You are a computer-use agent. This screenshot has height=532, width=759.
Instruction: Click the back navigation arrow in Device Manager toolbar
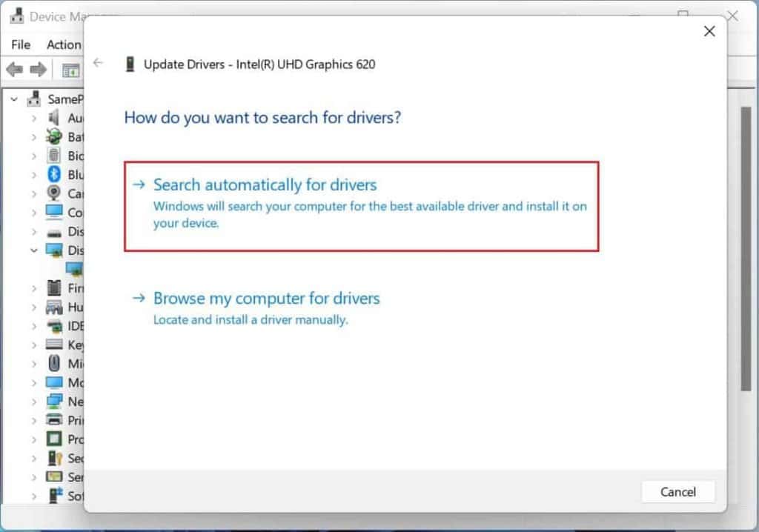pos(13,69)
